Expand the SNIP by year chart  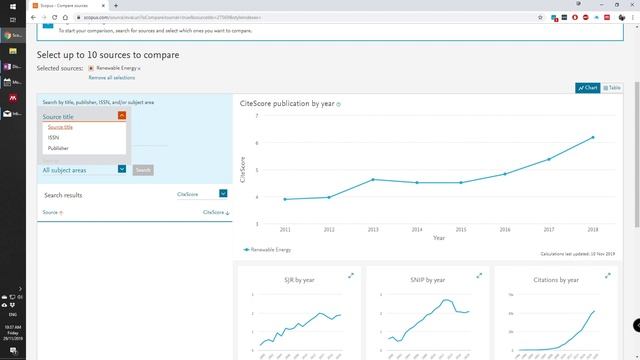point(479,276)
